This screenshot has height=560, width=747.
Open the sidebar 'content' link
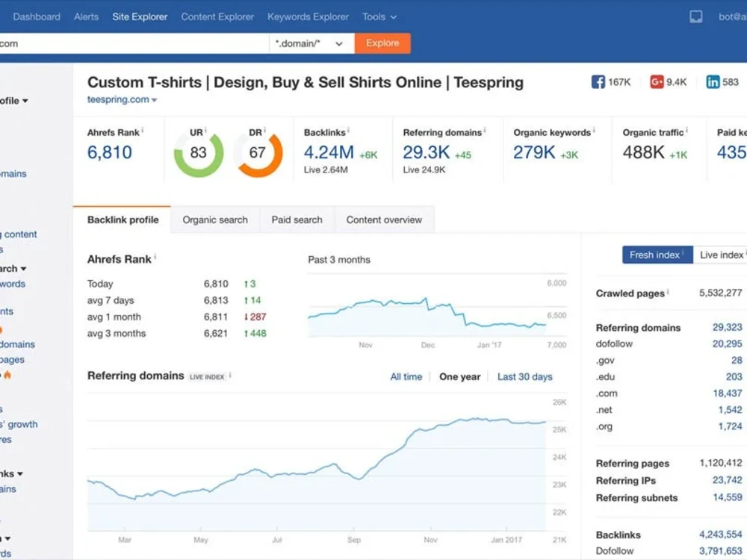click(20, 234)
